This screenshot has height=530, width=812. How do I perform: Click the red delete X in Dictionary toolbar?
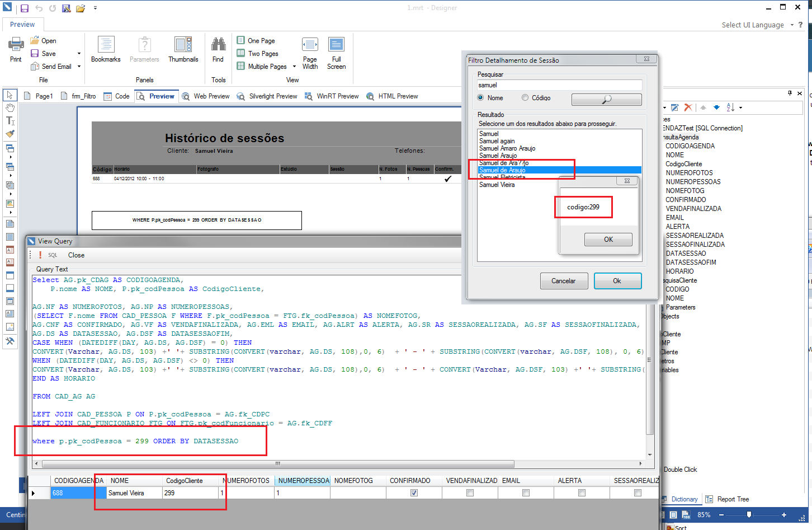(x=688, y=107)
